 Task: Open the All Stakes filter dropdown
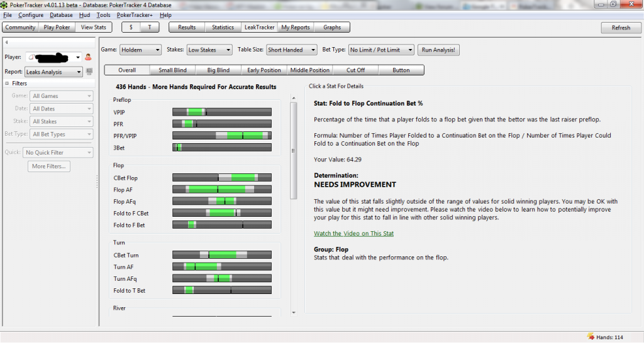[62, 121]
